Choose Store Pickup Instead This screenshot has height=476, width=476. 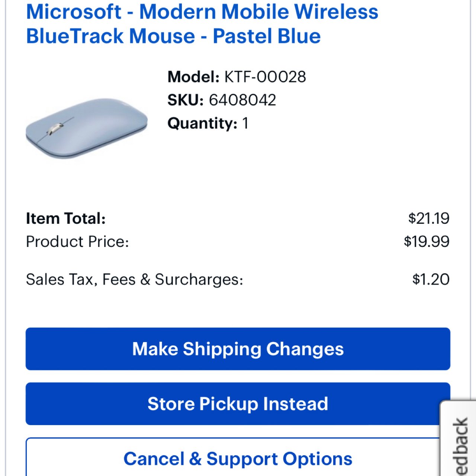point(238,404)
